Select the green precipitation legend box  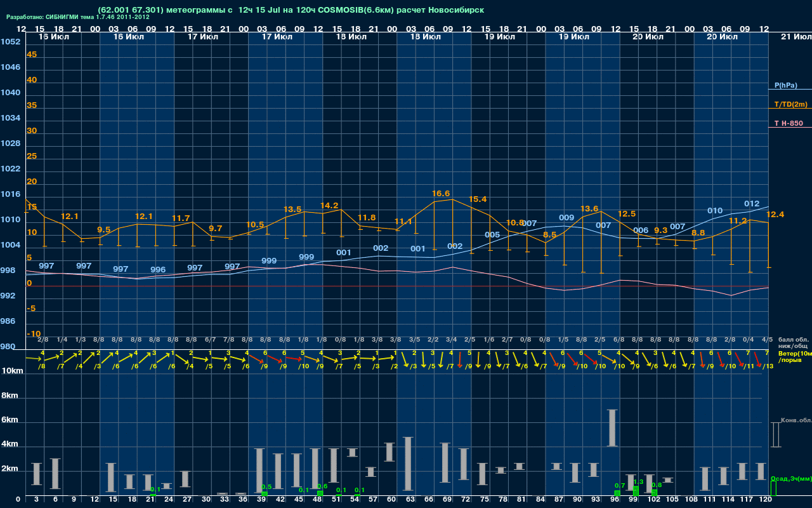tap(773, 488)
